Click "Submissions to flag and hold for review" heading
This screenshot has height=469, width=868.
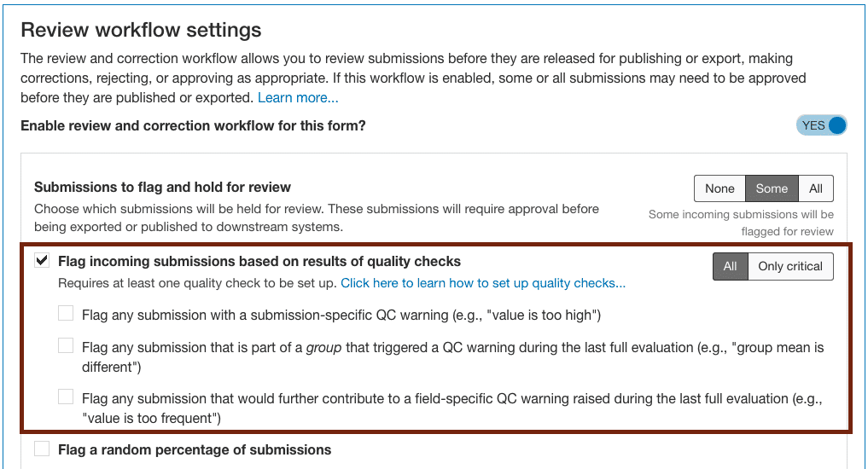pos(162,188)
